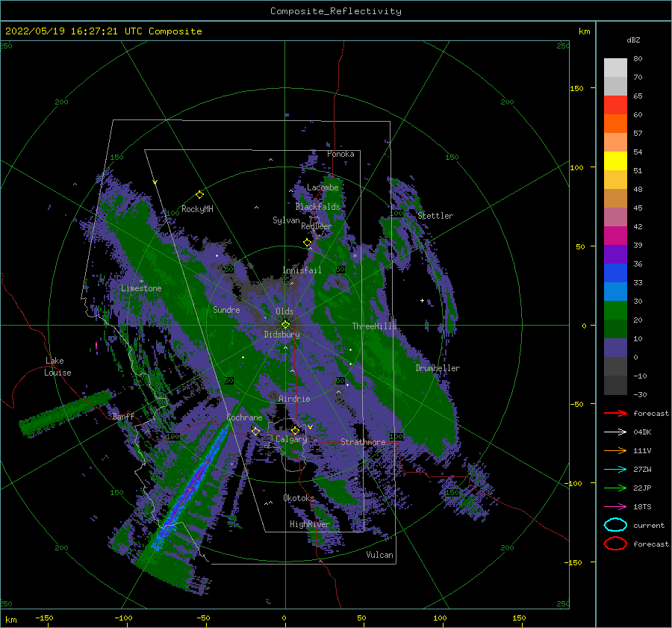Click the Ponoka label
The image size is (672, 628).
pos(340,154)
